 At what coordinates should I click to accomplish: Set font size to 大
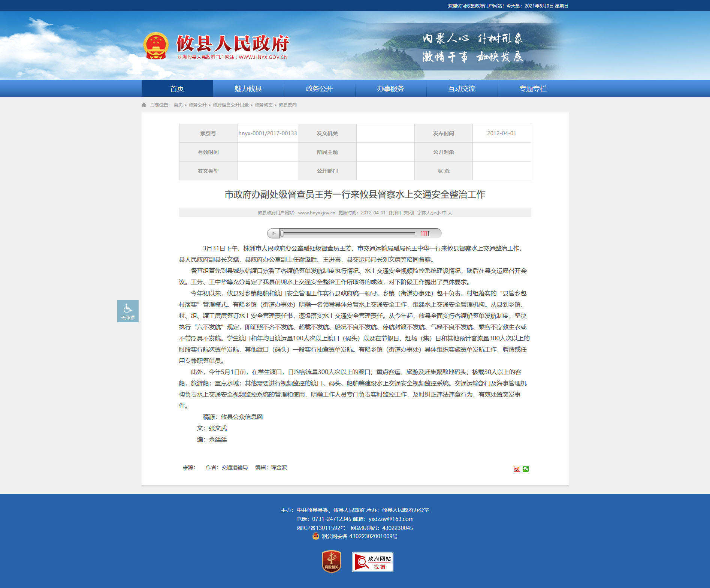tap(450, 212)
